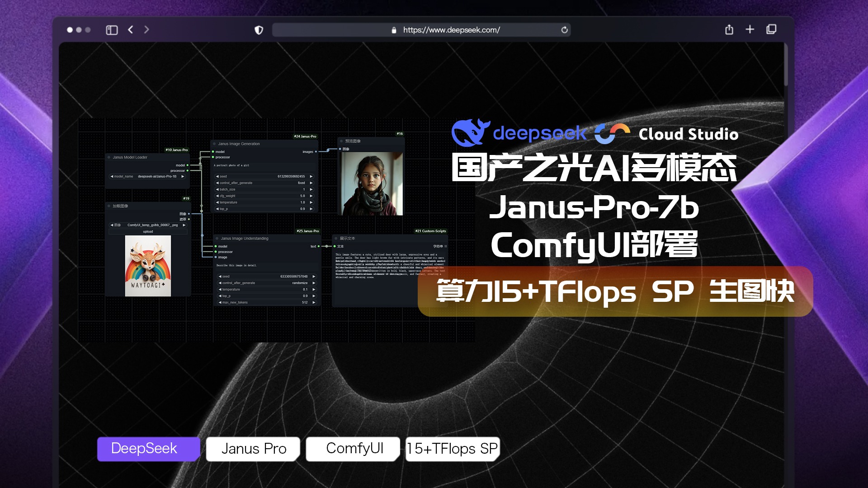Viewport: 868px width, 488px height.
Task: Adjust Image Generation top_p 0.9 slider
Action: coord(264,209)
